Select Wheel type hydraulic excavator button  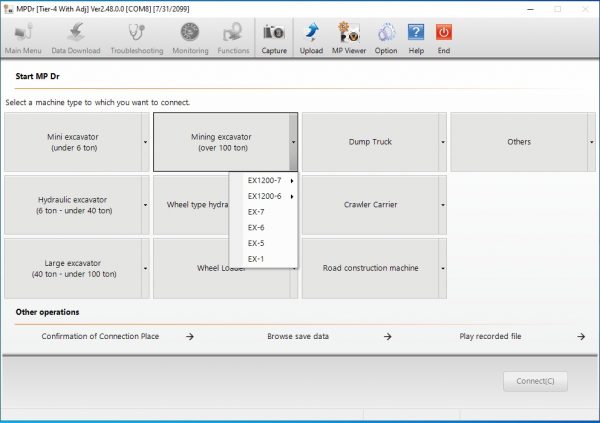191,205
